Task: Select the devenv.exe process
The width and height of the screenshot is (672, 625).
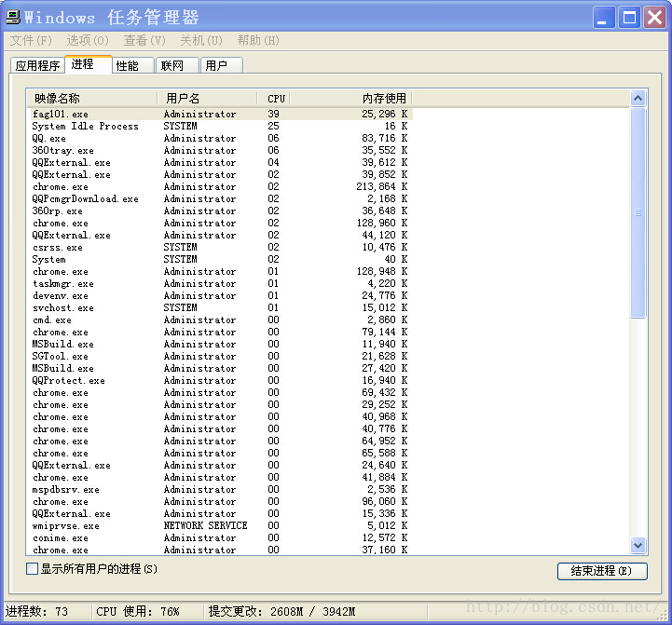Action: (x=219, y=295)
